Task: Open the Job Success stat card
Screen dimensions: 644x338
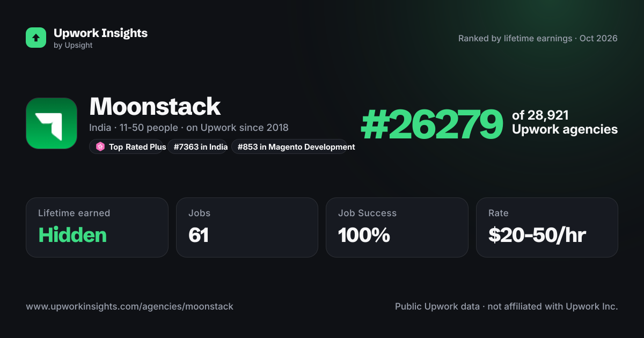Action: (x=397, y=227)
